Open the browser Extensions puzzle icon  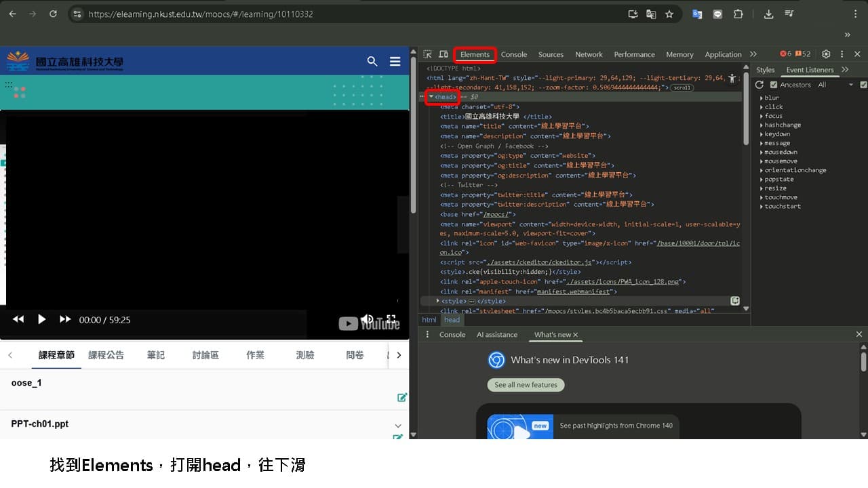(x=738, y=14)
